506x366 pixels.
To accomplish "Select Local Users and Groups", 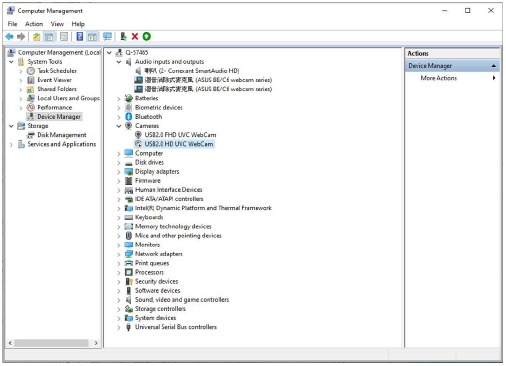I will [68, 98].
